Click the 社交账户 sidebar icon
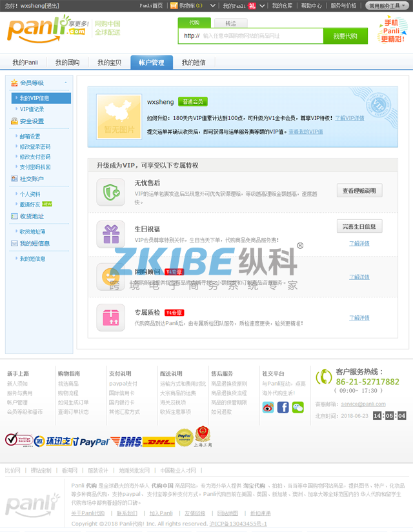This screenshot has height=532, width=413. (x=14, y=179)
